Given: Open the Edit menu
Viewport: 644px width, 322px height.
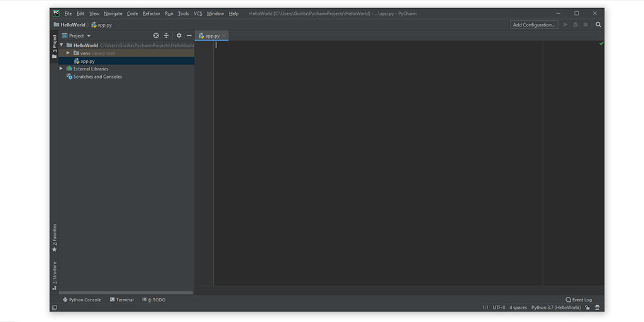Looking at the screenshot, I should [x=80, y=14].
